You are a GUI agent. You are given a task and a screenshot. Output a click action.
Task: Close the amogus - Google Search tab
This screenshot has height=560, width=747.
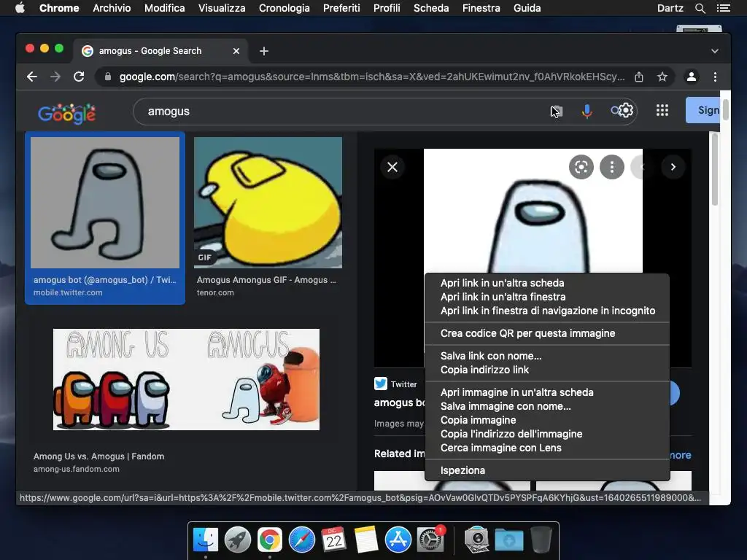(236, 51)
